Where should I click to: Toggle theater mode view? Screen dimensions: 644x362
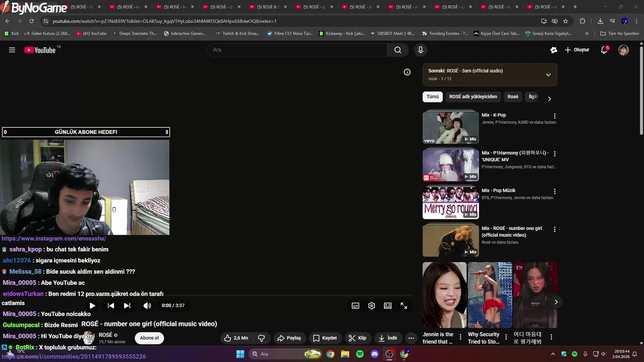[387, 306]
